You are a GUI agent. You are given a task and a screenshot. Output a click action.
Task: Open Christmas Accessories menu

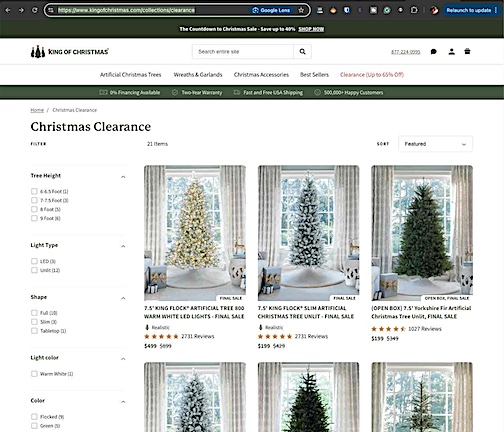click(261, 75)
